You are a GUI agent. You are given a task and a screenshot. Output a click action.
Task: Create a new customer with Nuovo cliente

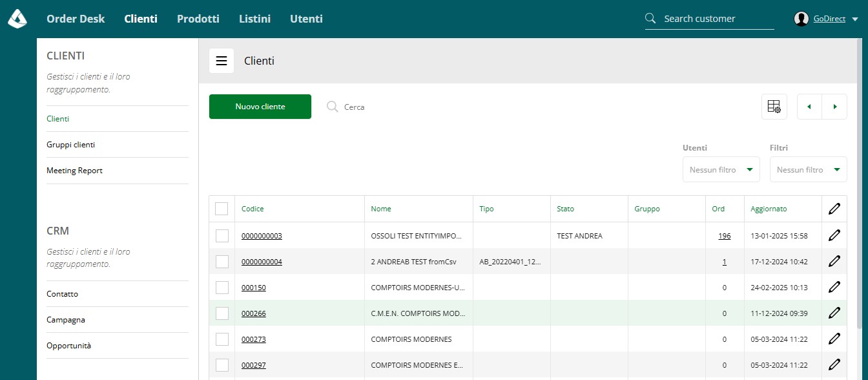[x=260, y=107]
